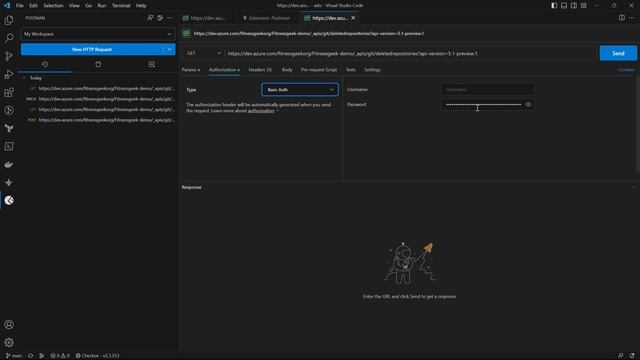This screenshot has height=360, width=640.
Task: Click the Username input field
Action: [488, 89]
